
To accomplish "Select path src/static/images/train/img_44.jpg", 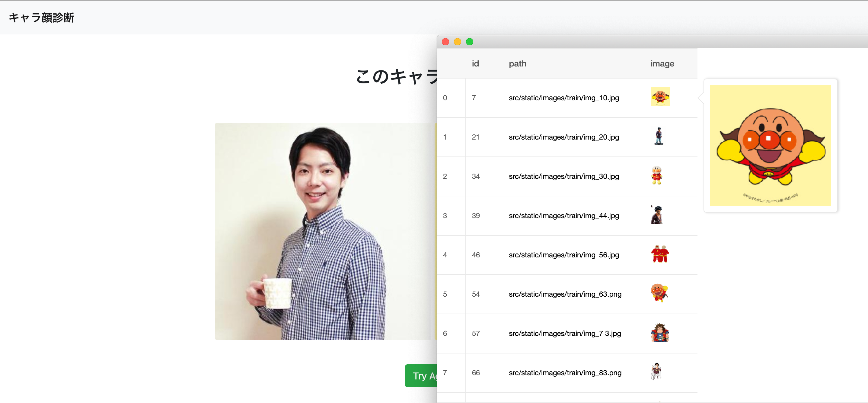I will coord(564,216).
